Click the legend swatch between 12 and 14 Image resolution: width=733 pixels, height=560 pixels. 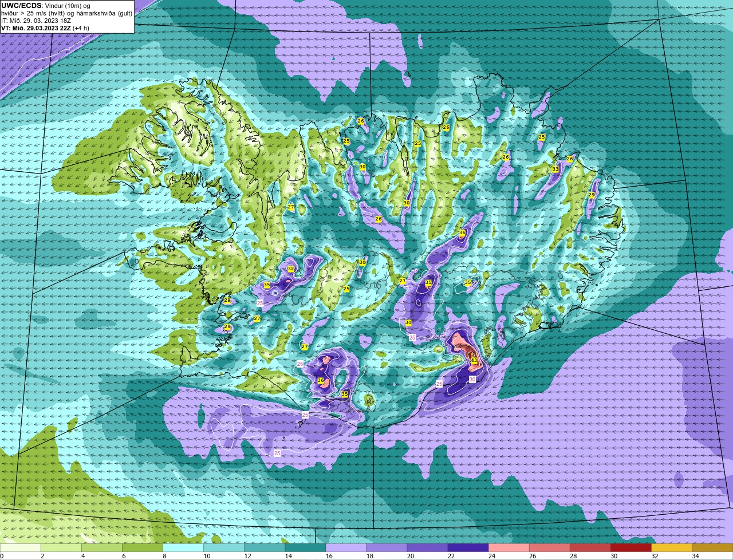point(265,547)
